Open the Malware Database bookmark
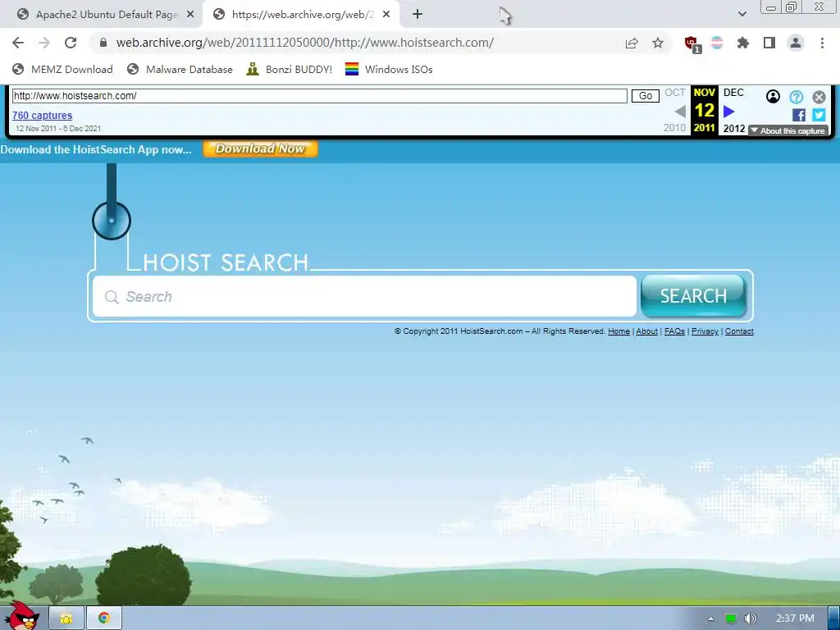840x630 pixels. click(x=180, y=69)
